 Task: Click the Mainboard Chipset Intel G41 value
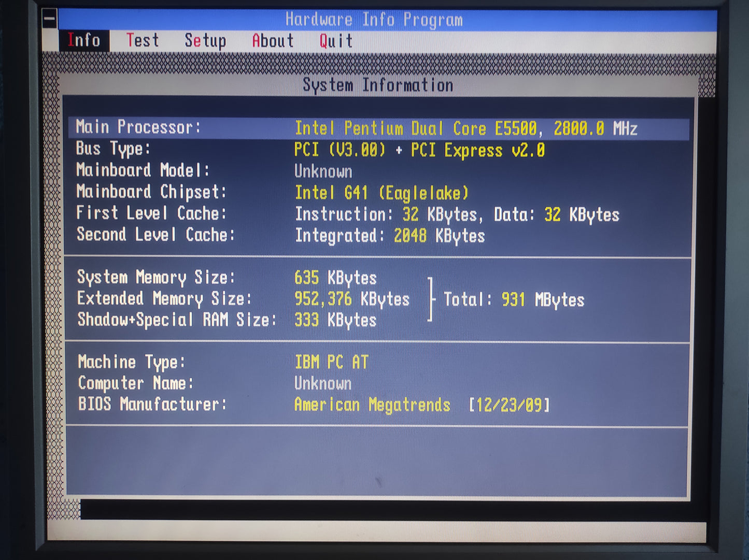381,193
